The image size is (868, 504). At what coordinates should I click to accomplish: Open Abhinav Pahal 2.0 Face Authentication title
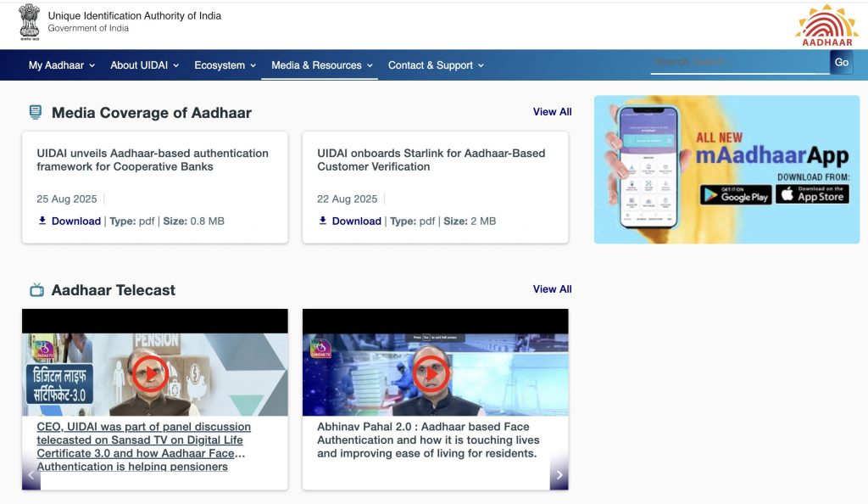tap(428, 440)
